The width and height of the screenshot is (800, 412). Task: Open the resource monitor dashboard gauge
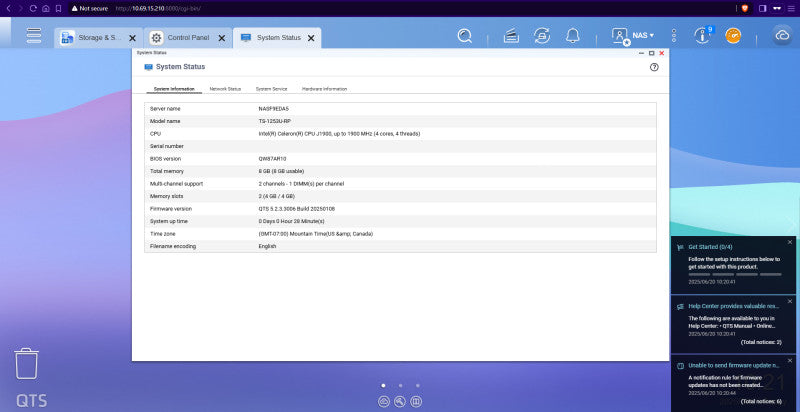pyautogui.click(x=733, y=36)
